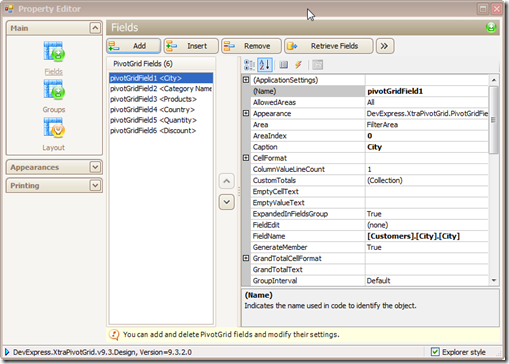Click the Fields link under Main
The height and width of the screenshot is (364, 509).
54,71
